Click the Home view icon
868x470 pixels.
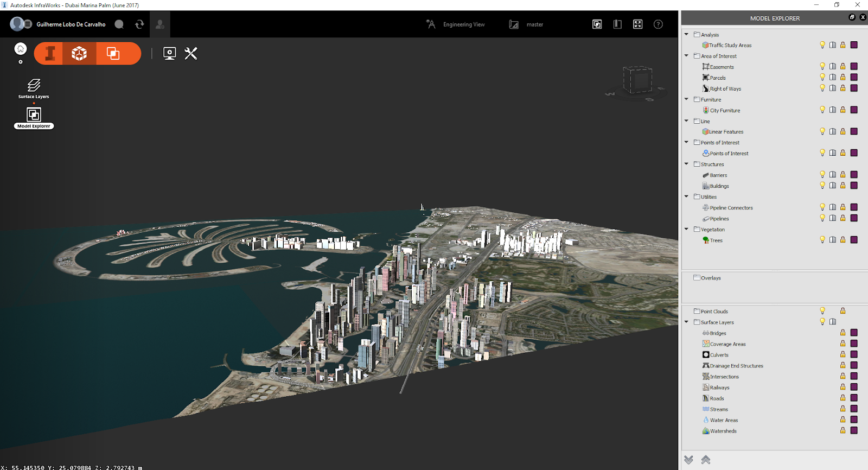(x=21, y=49)
